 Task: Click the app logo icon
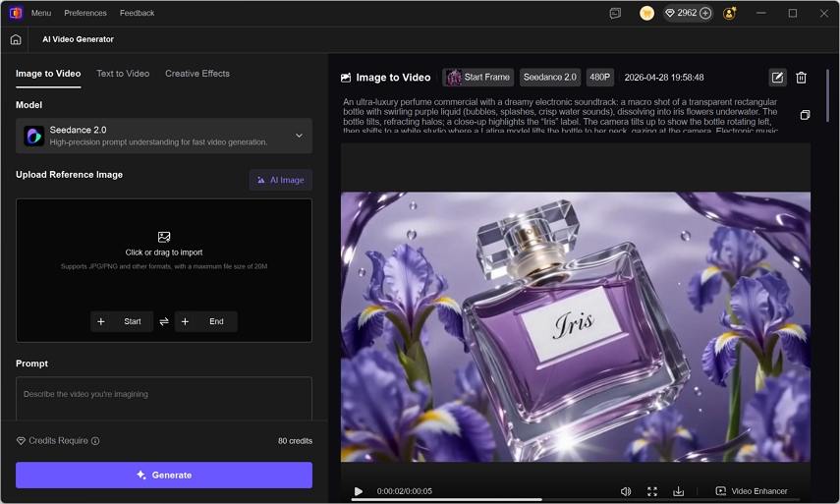(16, 13)
